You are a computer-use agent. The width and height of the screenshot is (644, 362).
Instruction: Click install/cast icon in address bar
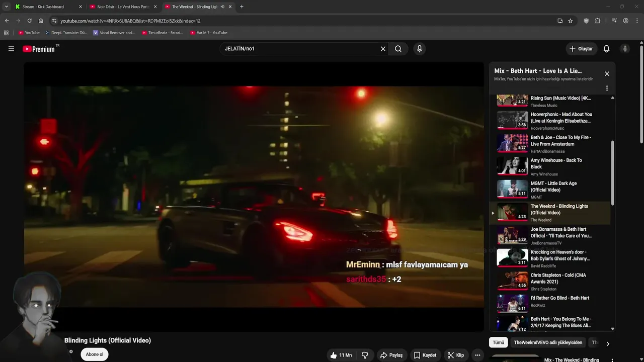[x=560, y=21]
